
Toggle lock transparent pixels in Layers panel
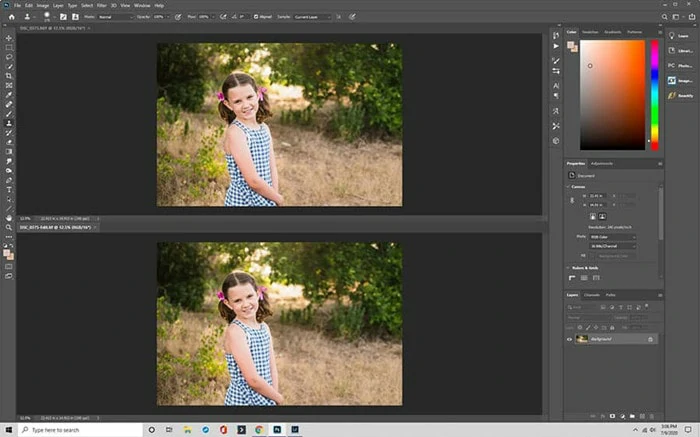click(x=580, y=328)
